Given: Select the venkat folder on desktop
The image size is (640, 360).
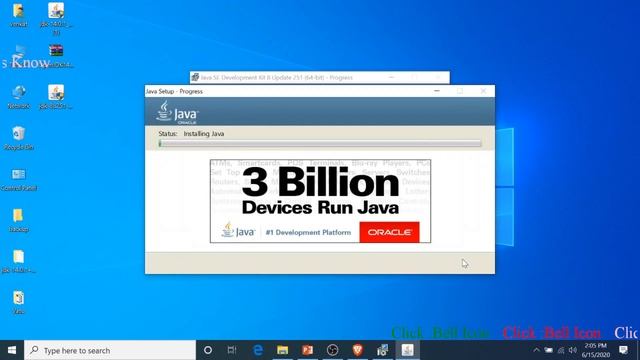Looking at the screenshot, I should pos(18,15).
